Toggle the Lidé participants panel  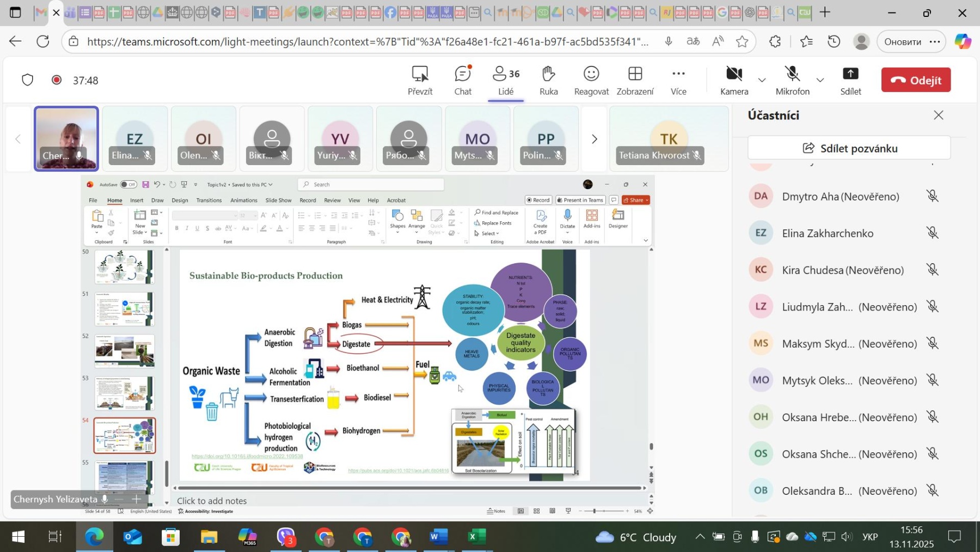506,80
